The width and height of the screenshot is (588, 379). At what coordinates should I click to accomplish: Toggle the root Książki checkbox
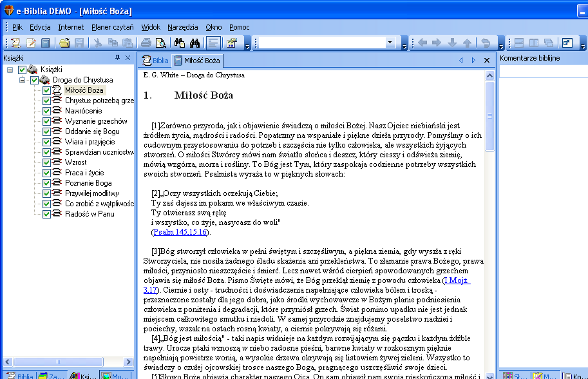point(22,70)
